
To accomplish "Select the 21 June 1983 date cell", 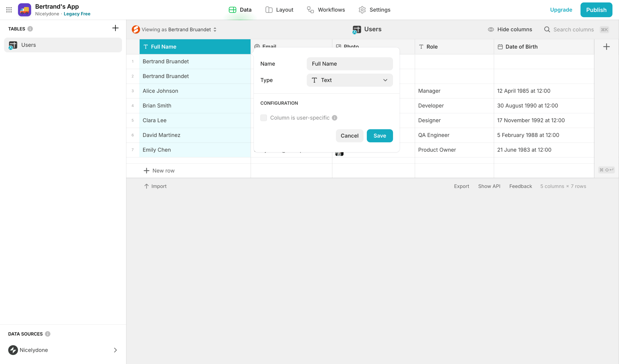I will pos(544,150).
